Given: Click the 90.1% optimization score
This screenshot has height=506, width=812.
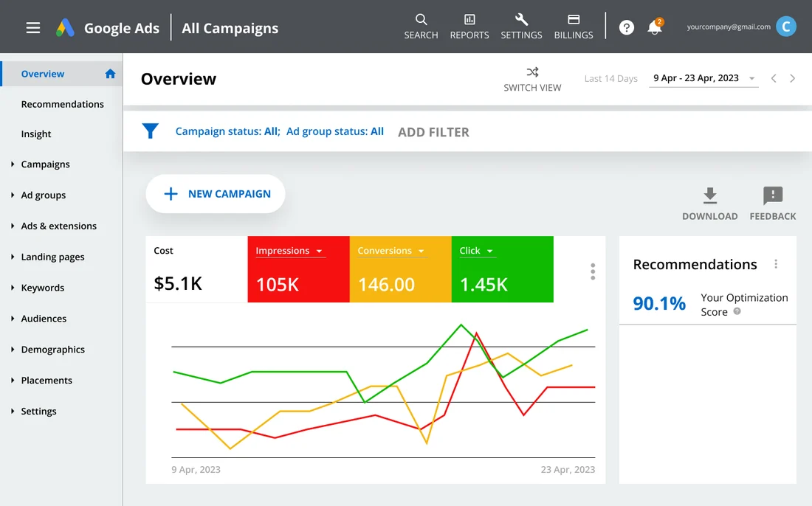Looking at the screenshot, I should coord(659,303).
